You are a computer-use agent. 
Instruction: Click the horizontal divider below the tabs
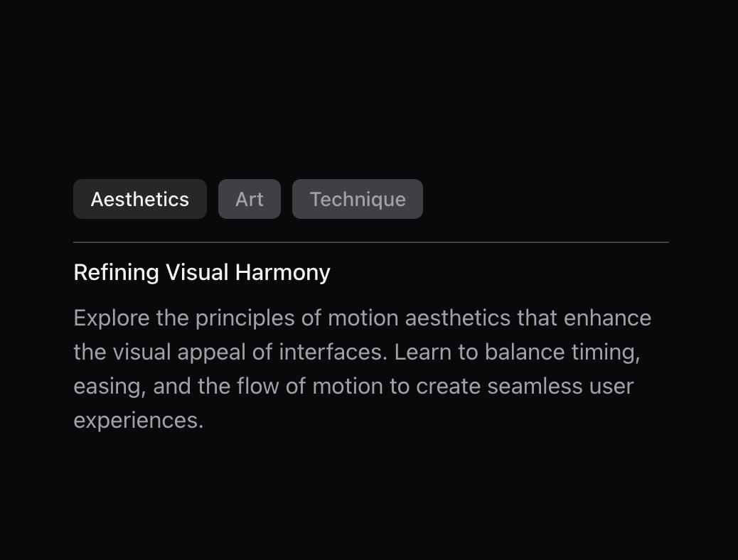coord(371,242)
